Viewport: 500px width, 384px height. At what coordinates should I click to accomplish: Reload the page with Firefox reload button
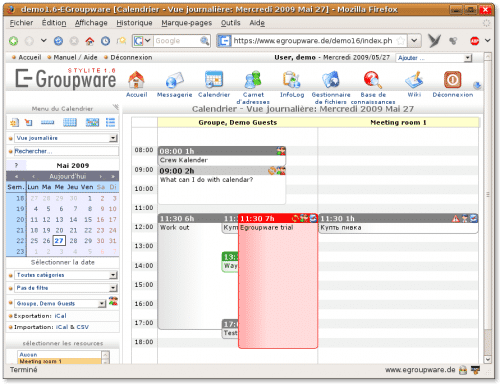(x=58, y=41)
